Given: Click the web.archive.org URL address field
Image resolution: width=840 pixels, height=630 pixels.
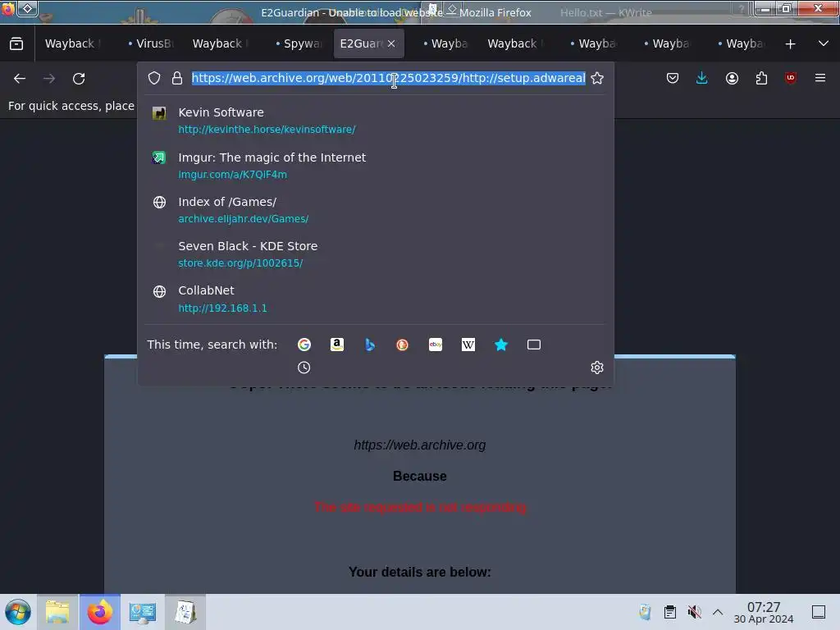Looking at the screenshot, I should [x=388, y=78].
